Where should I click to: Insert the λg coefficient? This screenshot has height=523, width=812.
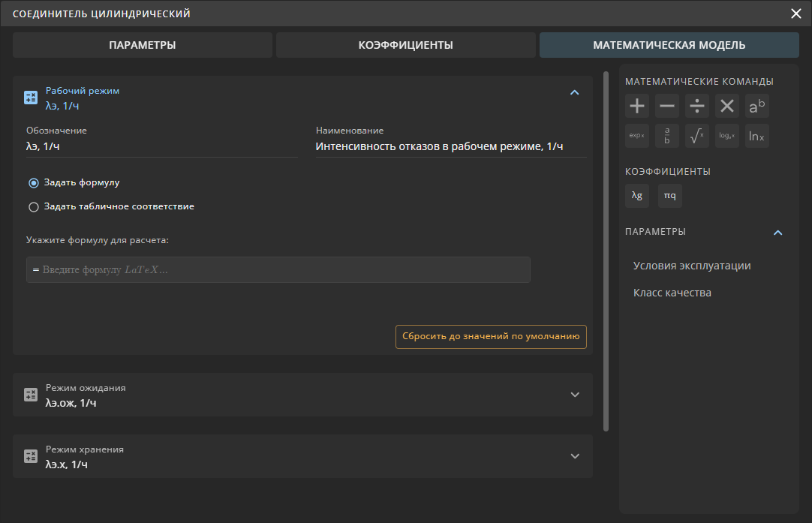point(637,196)
